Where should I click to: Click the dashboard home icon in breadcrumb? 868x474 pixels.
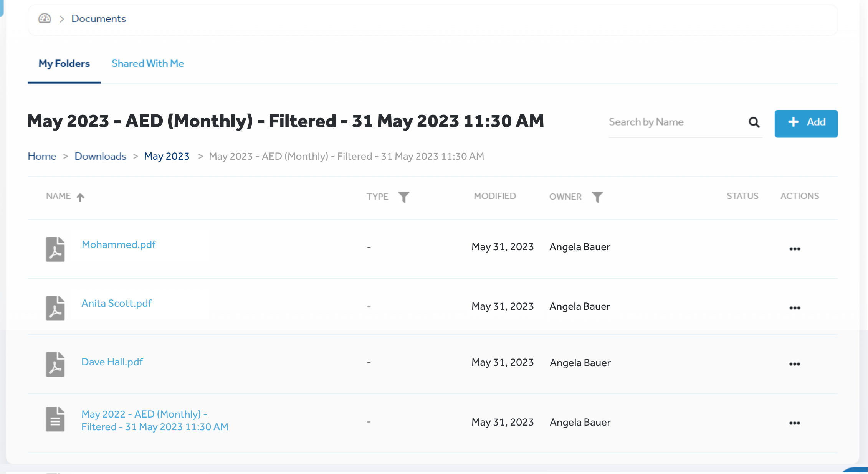coord(45,18)
